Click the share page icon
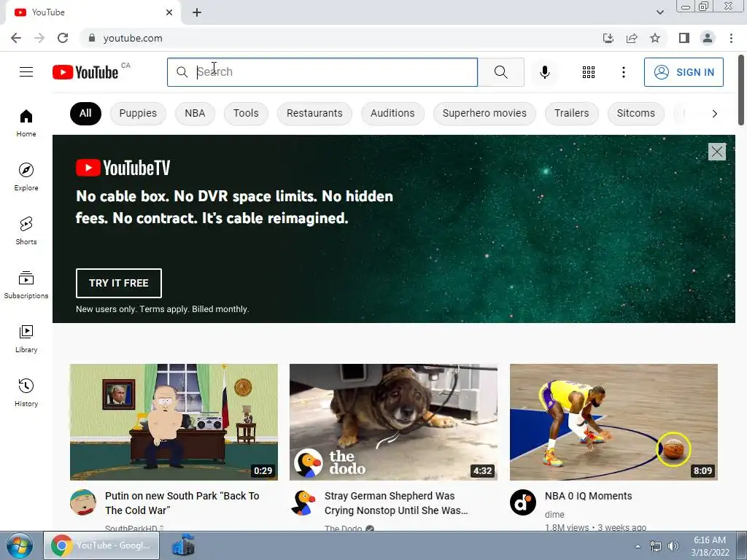 point(632,38)
